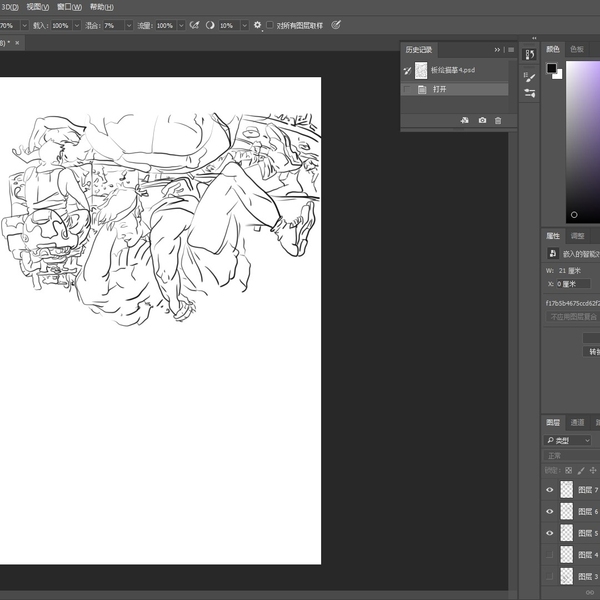Select the 图层 7 layer thumbnail

(567, 490)
